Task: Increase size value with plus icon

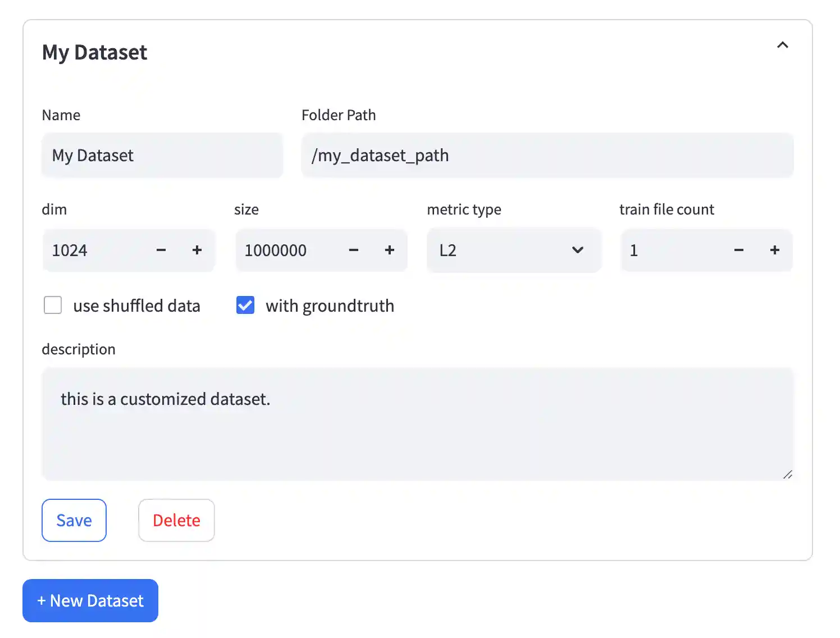Action: pyautogui.click(x=390, y=250)
